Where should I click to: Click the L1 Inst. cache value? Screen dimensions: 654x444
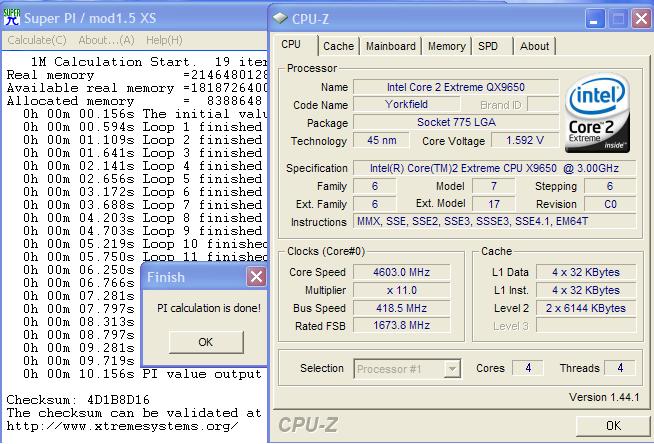(x=586, y=290)
